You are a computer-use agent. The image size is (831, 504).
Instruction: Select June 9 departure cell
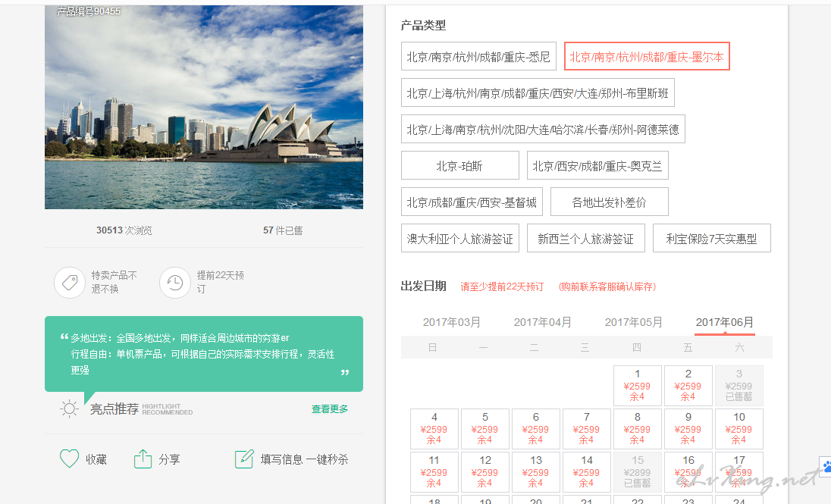(688, 428)
